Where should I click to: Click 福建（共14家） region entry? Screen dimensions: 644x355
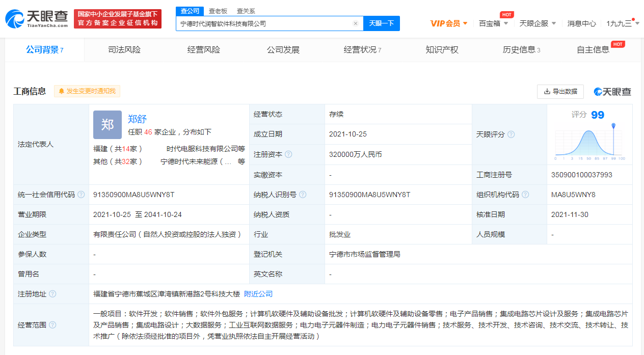118,149
